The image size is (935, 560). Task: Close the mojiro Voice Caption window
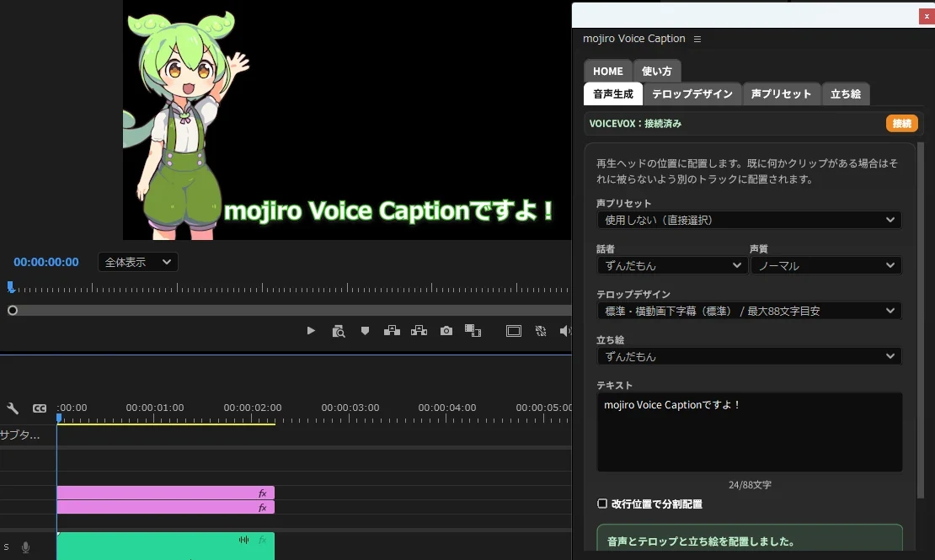[927, 16]
